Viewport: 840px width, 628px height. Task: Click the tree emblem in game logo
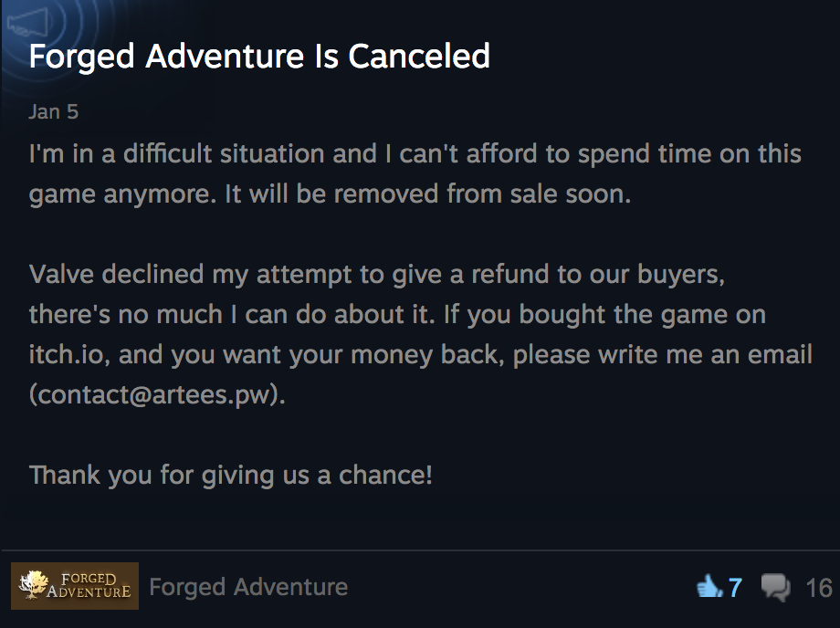coord(33,584)
